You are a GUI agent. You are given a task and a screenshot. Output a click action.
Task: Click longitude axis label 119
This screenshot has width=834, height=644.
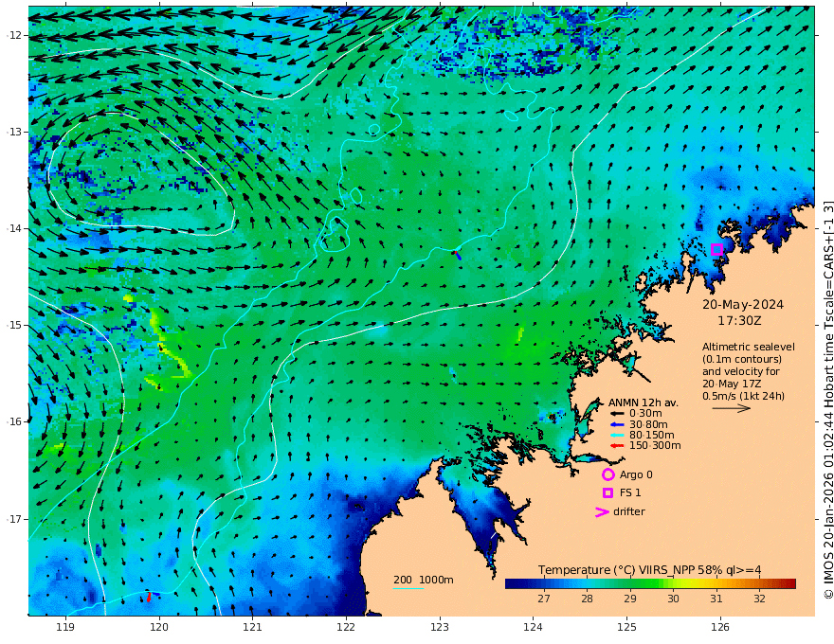tap(65, 628)
